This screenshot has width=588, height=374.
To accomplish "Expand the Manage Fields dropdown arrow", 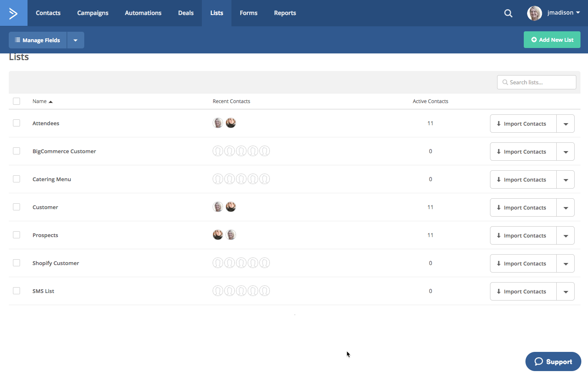I will pyautogui.click(x=75, y=40).
